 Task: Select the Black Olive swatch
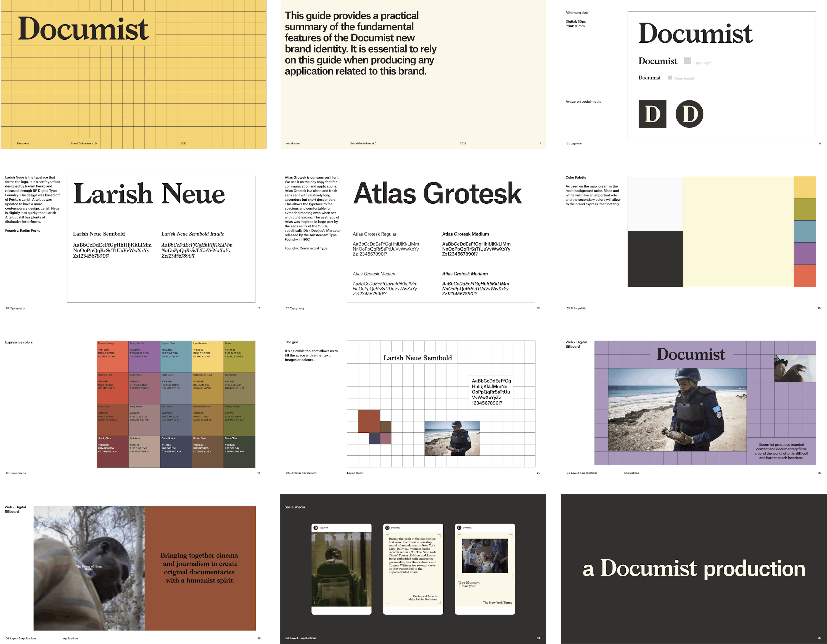coord(239,452)
